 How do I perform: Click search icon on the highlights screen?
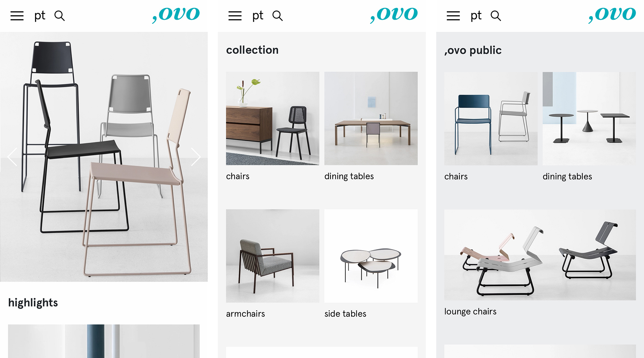60,16
